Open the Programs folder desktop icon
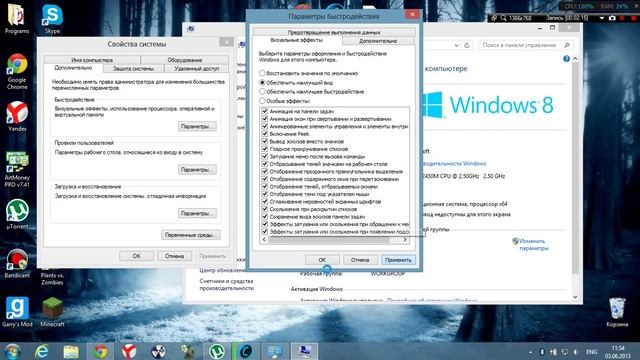Image resolution: width=640 pixels, height=360 pixels. (x=17, y=18)
